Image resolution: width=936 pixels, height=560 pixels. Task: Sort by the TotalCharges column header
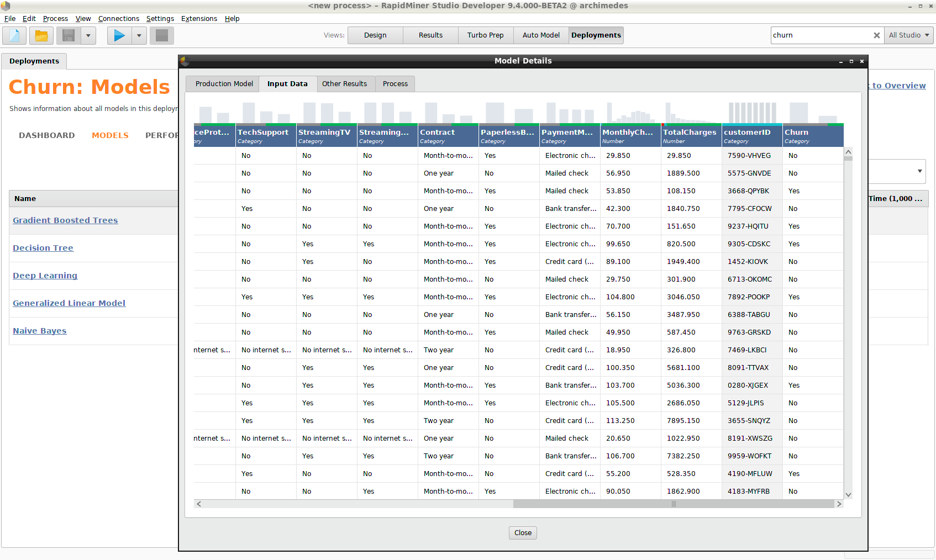coord(691,136)
